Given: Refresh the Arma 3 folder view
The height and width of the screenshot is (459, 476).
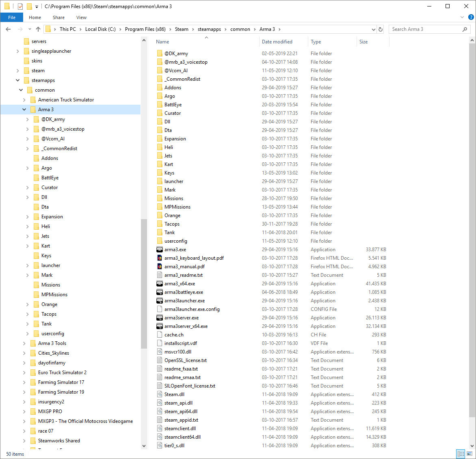Looking at the screenshot, I should click(381, 29).
